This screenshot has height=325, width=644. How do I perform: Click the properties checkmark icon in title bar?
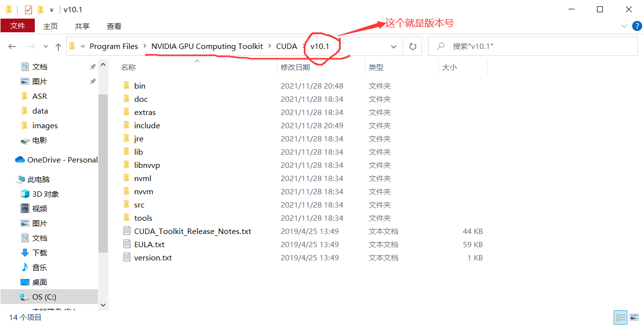[28, 9]
